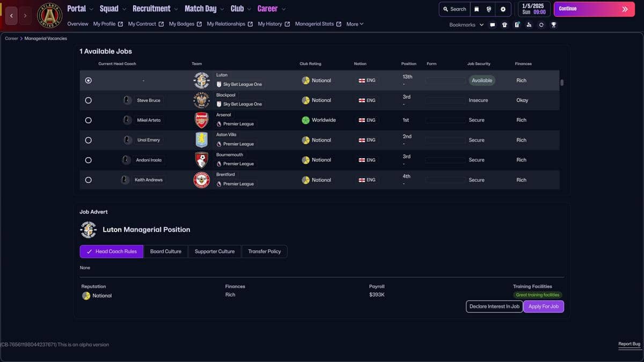Switch to the Board Culture tab
644x362 pixels.
coord(165,252)
